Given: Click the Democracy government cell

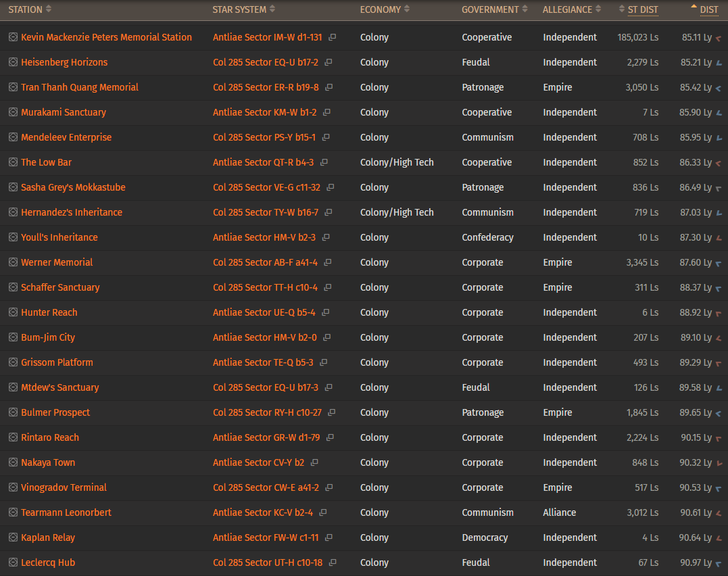Looking at the screenshot, I should (485, 537).
